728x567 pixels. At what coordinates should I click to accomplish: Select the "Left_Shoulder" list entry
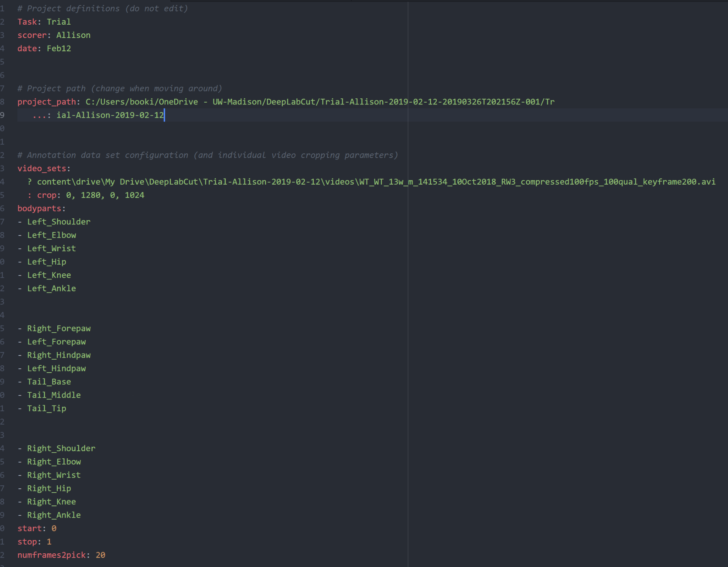click(58, 221)
